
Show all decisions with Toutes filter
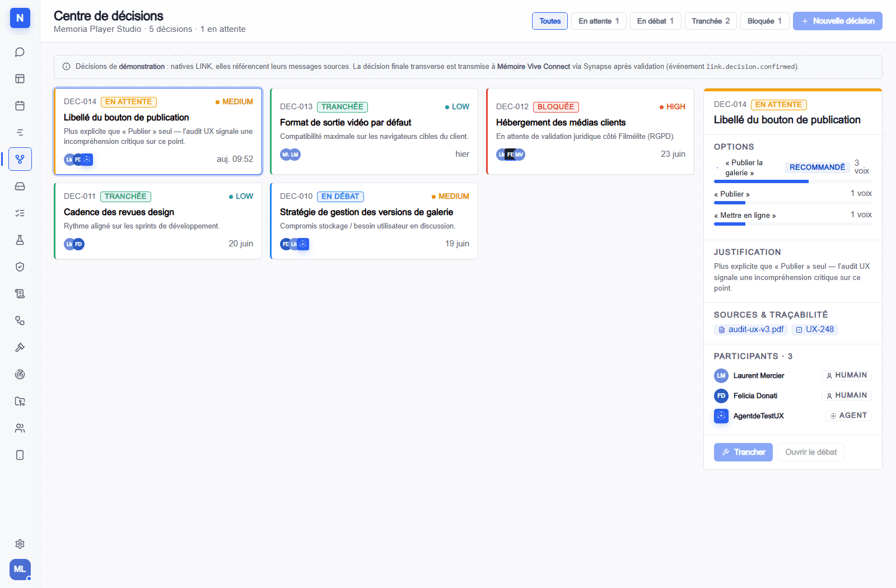point(550,21)
